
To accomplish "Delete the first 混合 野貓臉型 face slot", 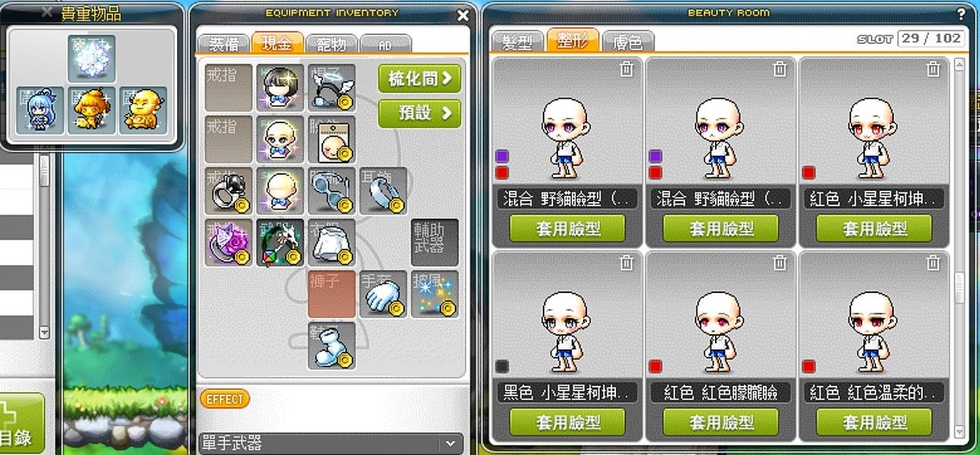I will 626,69.
